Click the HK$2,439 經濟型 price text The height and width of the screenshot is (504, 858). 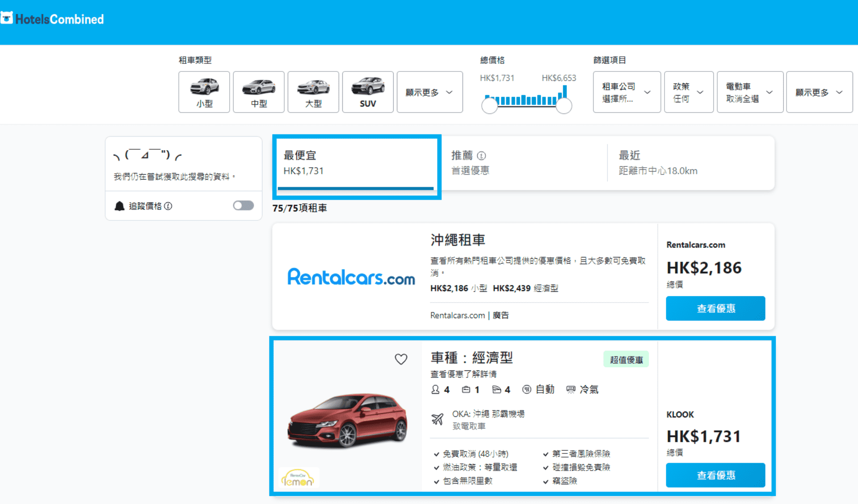[526, 288]
